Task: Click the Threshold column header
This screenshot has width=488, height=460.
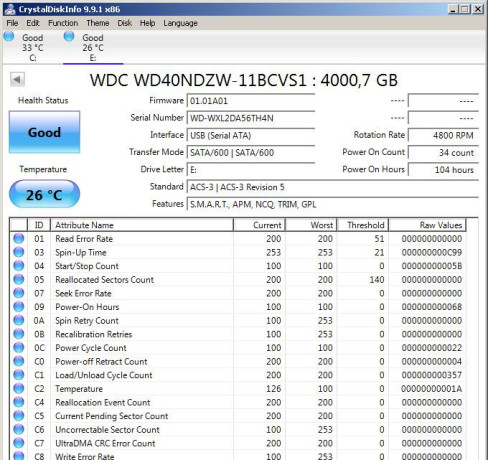Action: click(x=363, y=225)
